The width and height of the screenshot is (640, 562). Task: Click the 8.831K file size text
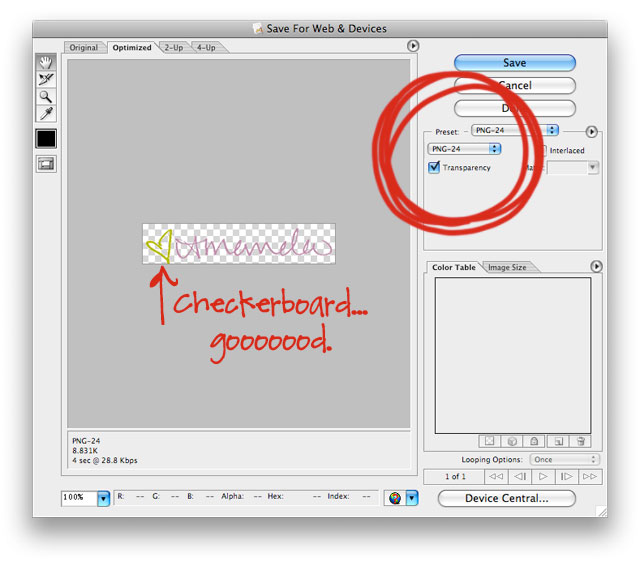tap(85, 451)
